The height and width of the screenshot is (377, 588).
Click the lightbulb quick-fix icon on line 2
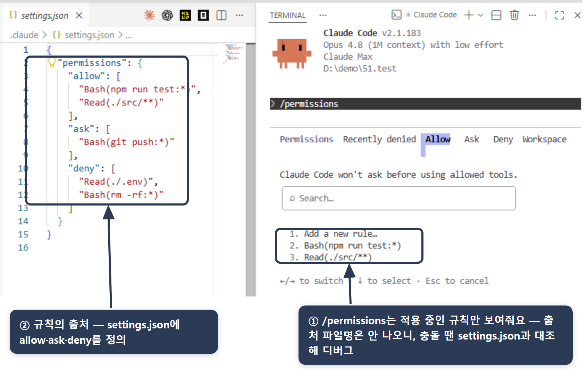52,62
